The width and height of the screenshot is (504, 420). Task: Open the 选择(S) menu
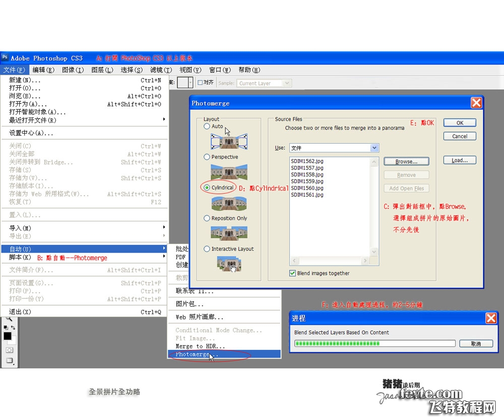click(x=132, y=70)
